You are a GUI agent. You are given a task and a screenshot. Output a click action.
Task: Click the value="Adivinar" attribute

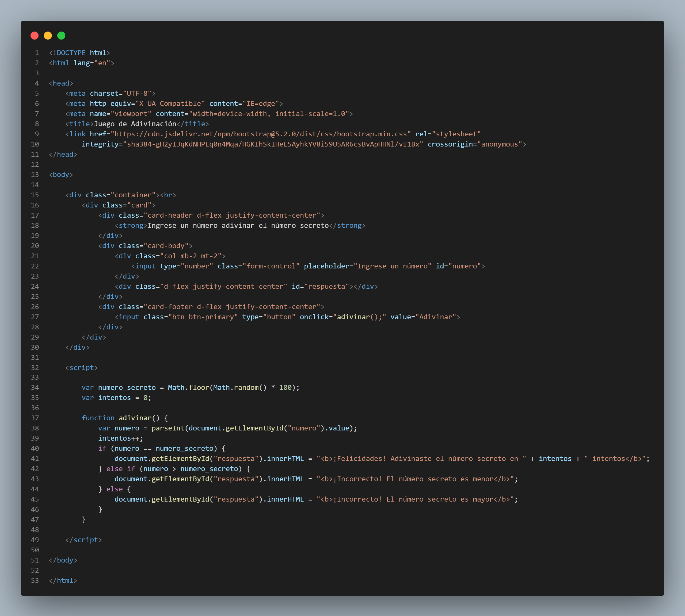pos(423,317)
